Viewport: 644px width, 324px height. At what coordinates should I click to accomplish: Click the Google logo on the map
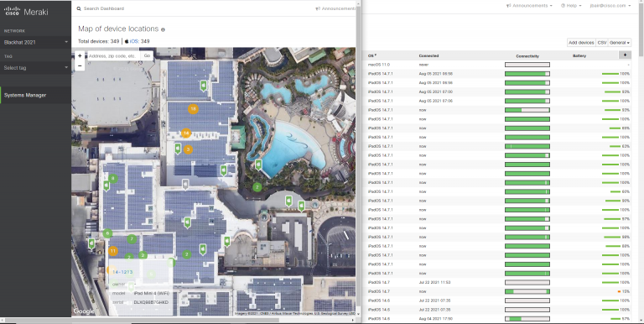pos(83,311)
